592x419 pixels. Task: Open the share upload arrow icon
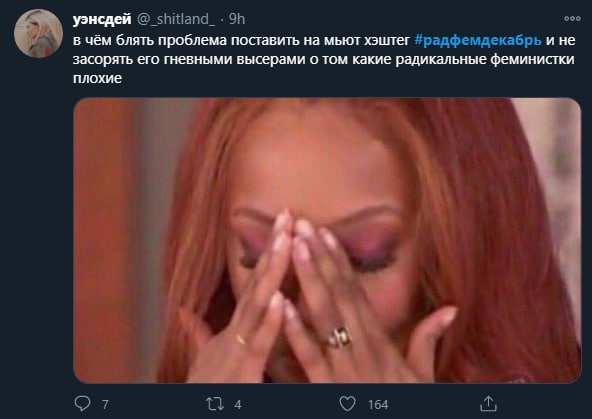(x=488, y=404)
